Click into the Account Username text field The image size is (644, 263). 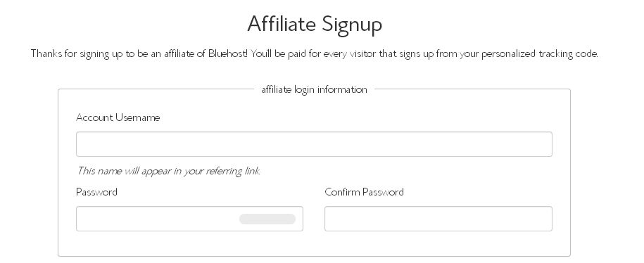tap(314, 144)
